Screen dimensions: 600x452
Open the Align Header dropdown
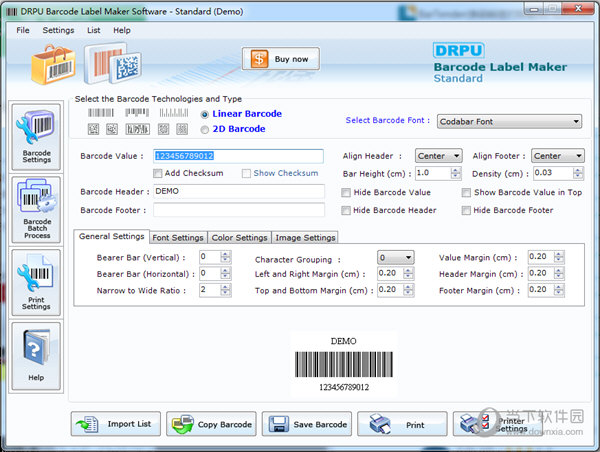pyautogui.click(x=439, y=156)
